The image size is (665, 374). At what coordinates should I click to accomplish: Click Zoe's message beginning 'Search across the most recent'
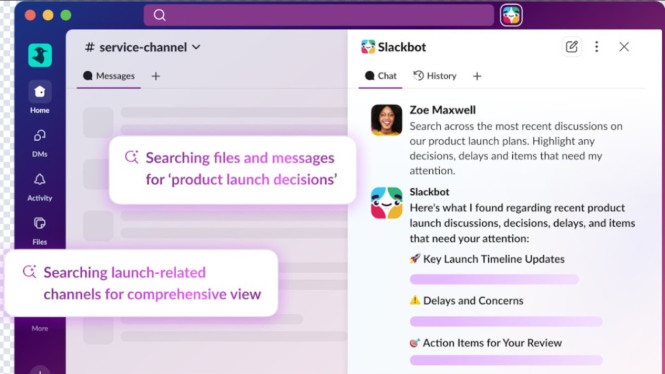516,148
